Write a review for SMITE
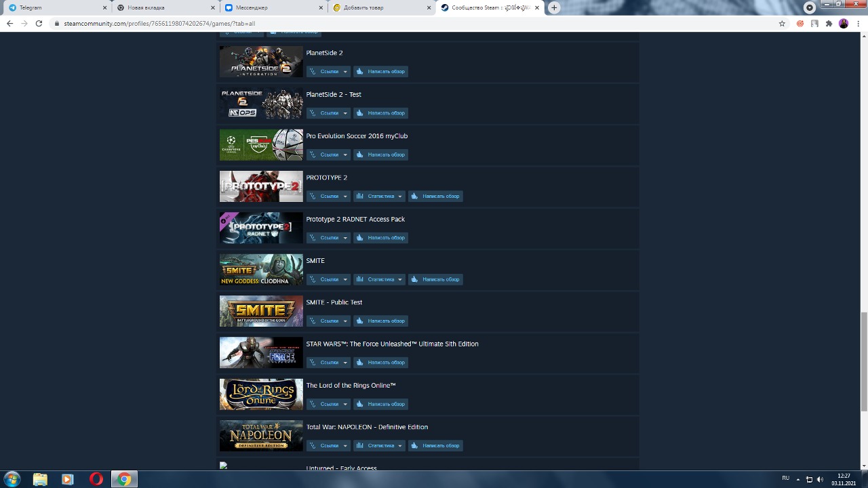This screenshot has width=868, height=488. pyautogui.click(x=435, y=279)
